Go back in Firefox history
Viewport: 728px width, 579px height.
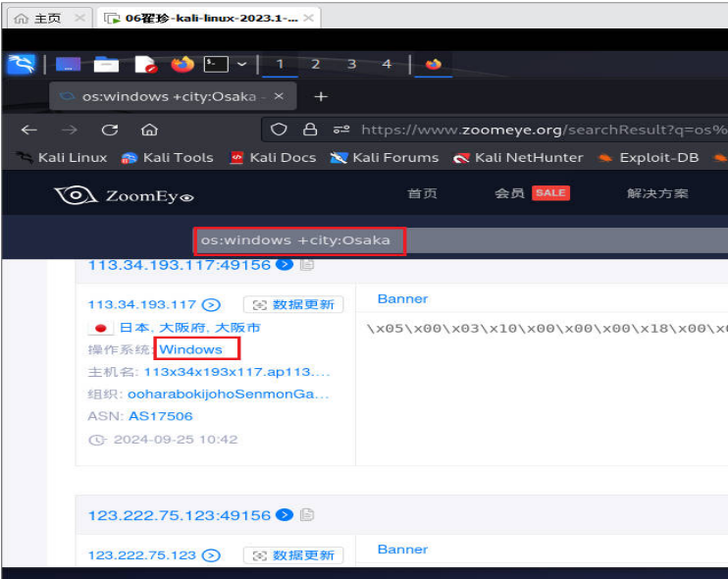click(29, 130)
